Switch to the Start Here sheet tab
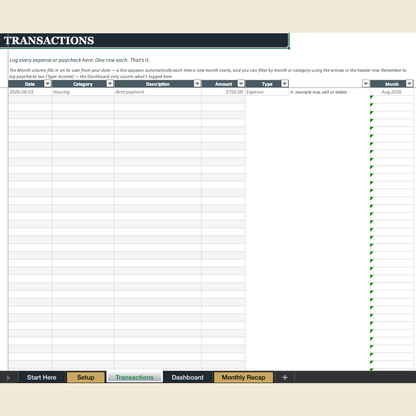 [x=42, y=377]
